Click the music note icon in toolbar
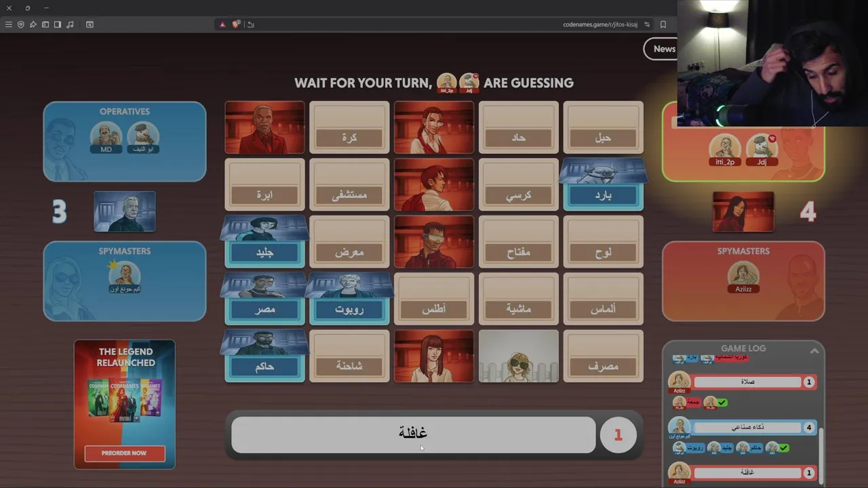Image resolution: width=868 pixels, height=488 pixels. coord(70,24)
